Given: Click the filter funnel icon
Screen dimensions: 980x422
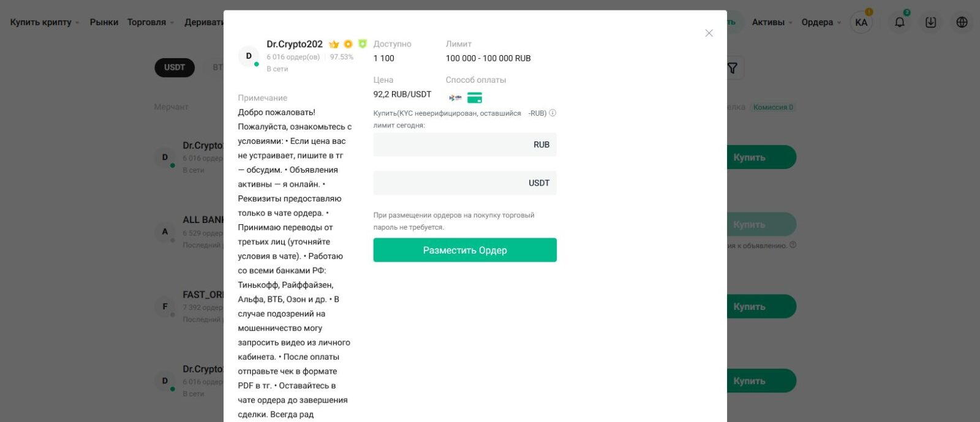Looking at the screenshot, I should pos(733,68).
